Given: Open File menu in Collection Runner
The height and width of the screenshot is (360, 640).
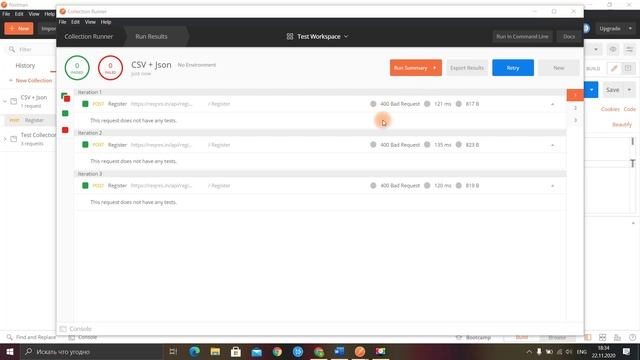Looking at the screenshot, I should coord(62,22).
